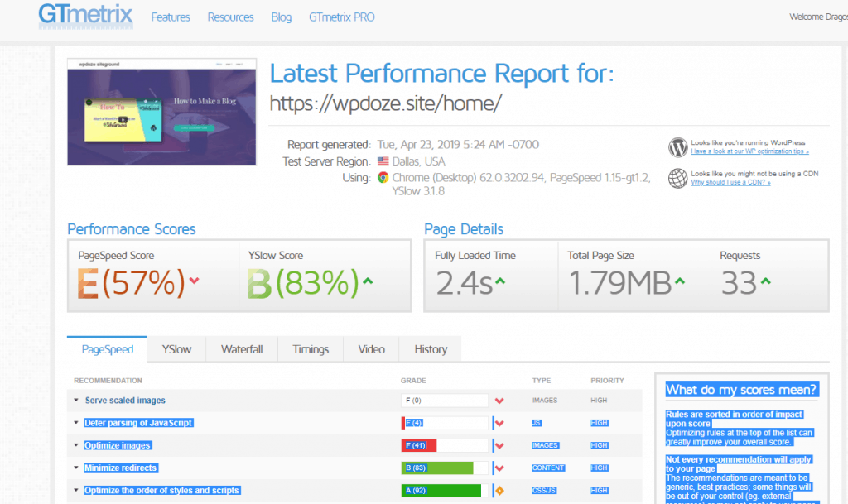This screenshot has width=848, height=504.
Task: Click the CDN globe icon
Action: coord(677,178)
